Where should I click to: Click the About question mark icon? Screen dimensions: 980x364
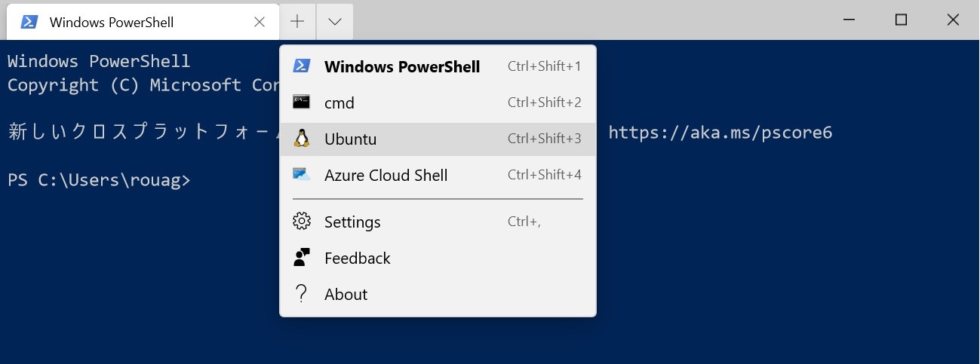[301, 294]
